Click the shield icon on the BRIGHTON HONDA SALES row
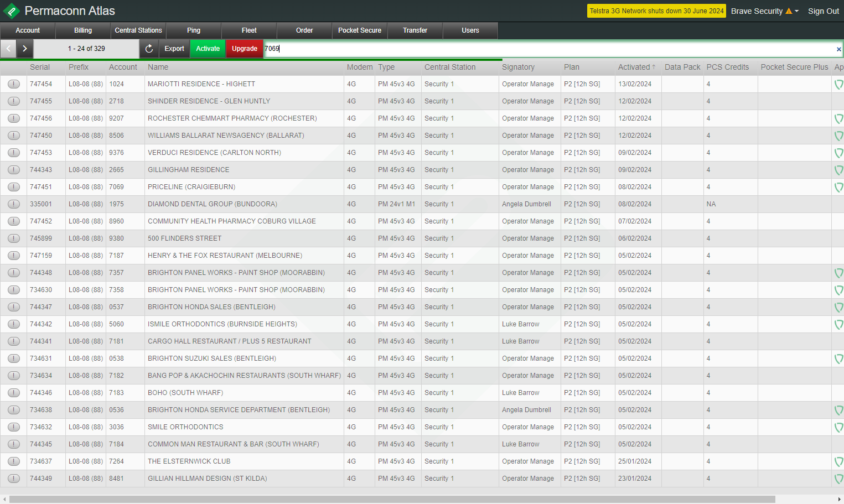 pos(839,308)
